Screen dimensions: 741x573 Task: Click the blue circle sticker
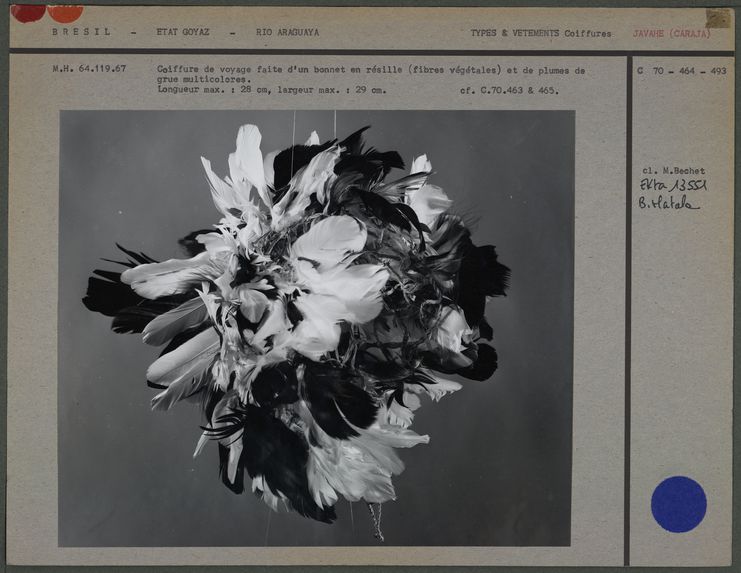[678, 504]
